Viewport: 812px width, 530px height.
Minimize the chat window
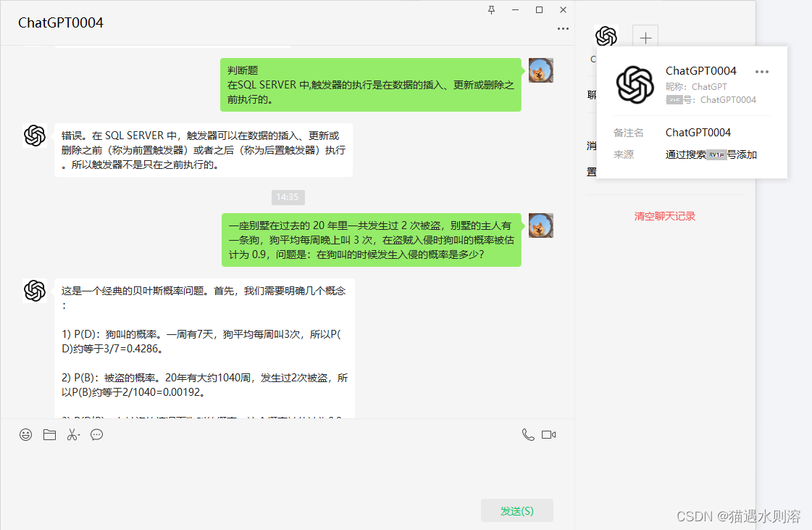pyautogui.click(x=515, y=10)
